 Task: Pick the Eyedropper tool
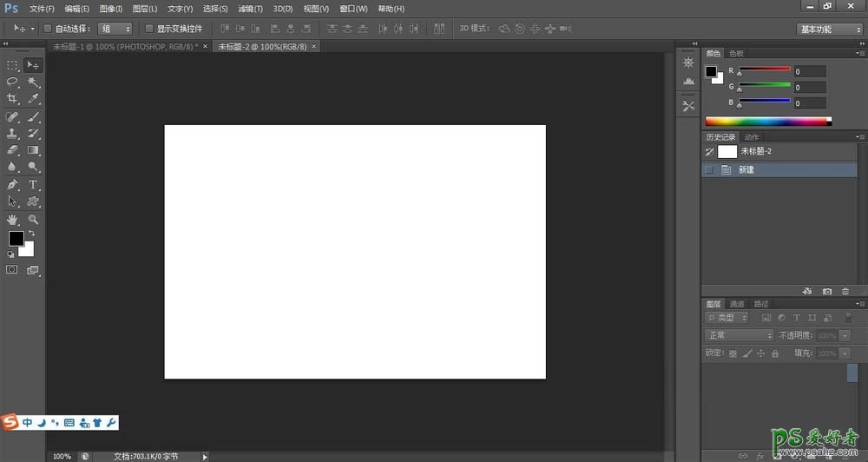pos(33,99)
